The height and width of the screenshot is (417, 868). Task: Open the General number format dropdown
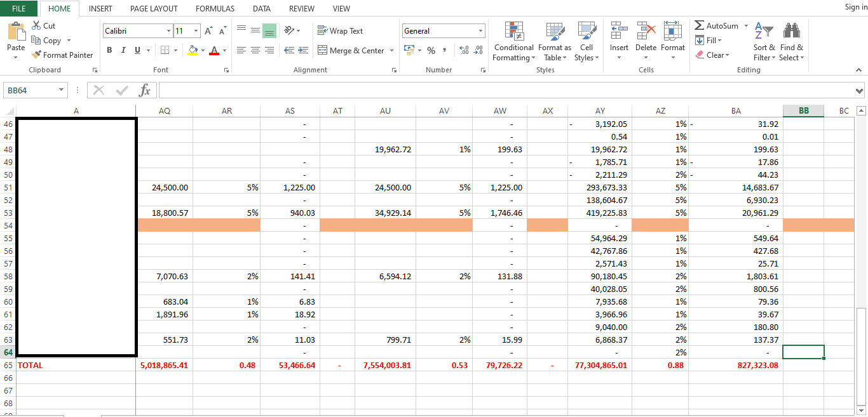click(481, 30)
